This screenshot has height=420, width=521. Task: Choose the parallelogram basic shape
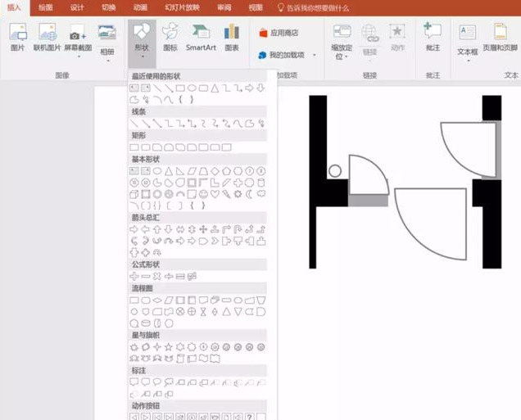coord(192,171)
